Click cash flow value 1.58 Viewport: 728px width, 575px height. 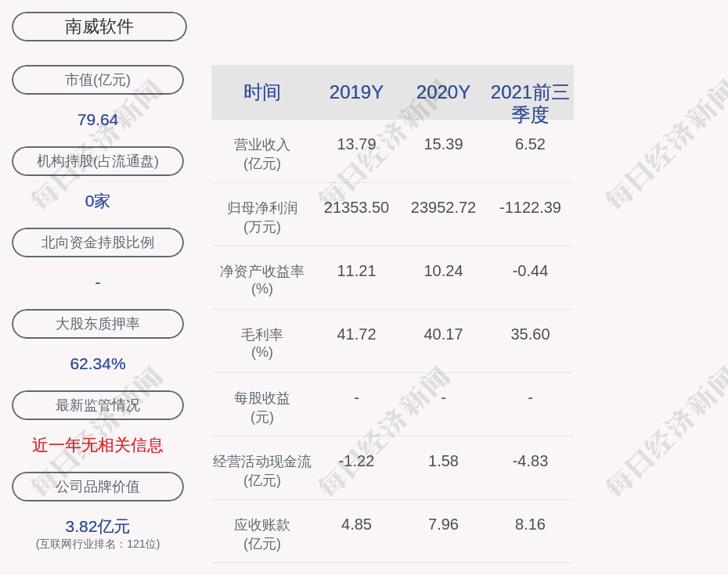[x=443, y=461]
